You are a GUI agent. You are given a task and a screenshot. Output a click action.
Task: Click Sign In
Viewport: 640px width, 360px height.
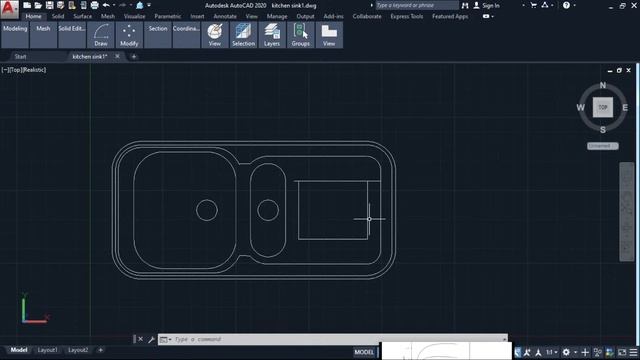click(491, 5)
